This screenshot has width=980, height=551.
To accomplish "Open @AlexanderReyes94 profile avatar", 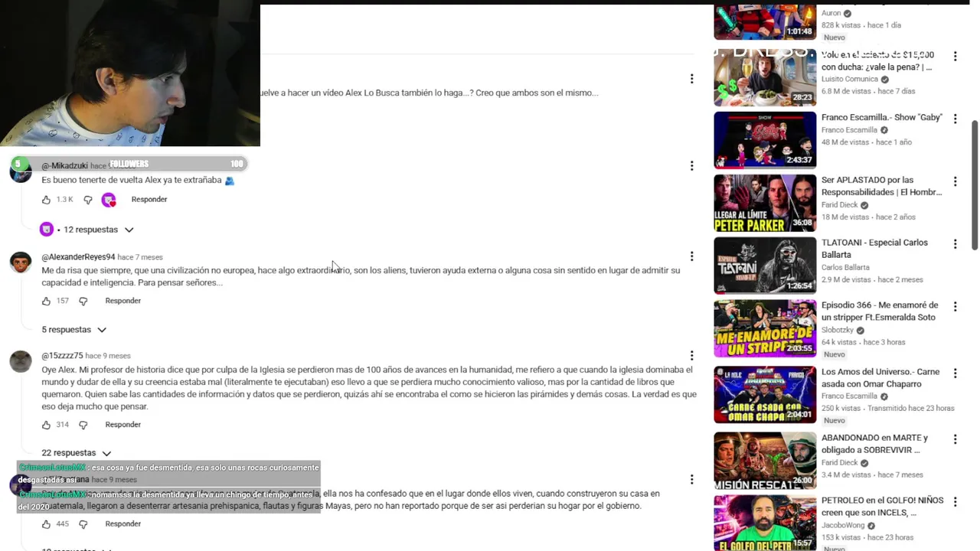I will pyautogui.click(x=21, y=262).
